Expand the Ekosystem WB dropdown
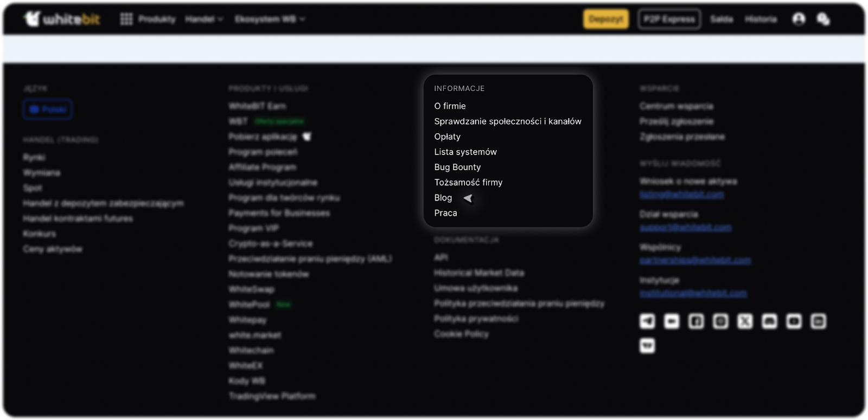Viewport: 868px width, 420px height. click(x=270, y=19)
